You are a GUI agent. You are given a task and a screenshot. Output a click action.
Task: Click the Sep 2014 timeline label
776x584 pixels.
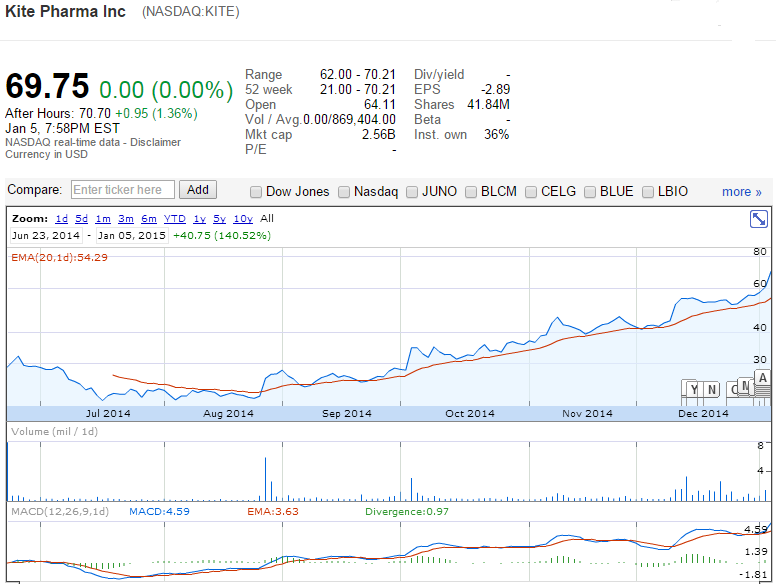point(346,414)
